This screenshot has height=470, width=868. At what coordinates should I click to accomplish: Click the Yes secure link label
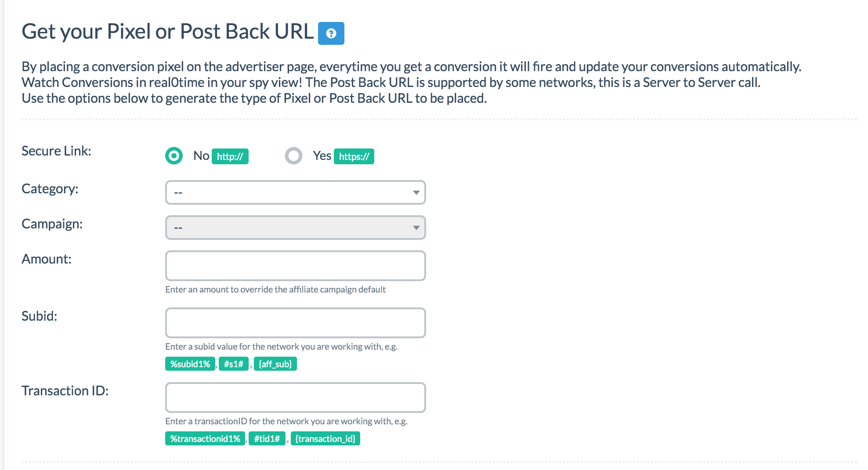pyautogui.click(x=322, y=155)
